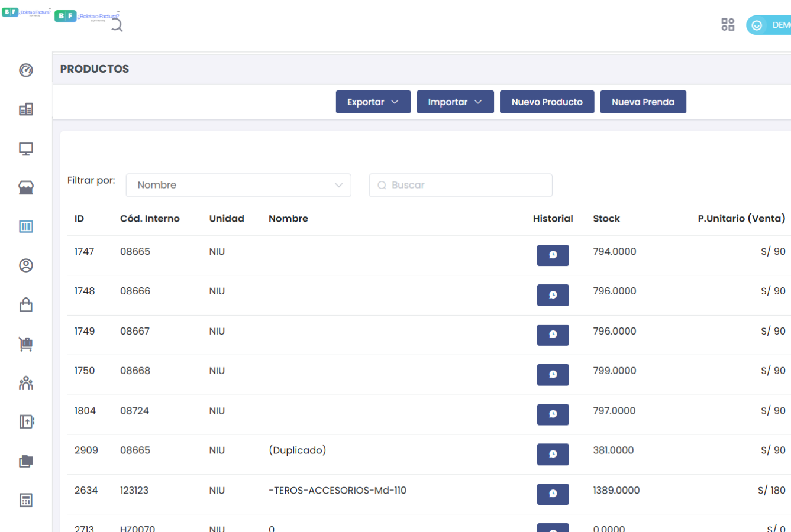Image resolution: width=791 pixels, height=532 pixels.
Task: Open the store front icon in sidebar
Action: 26,188
